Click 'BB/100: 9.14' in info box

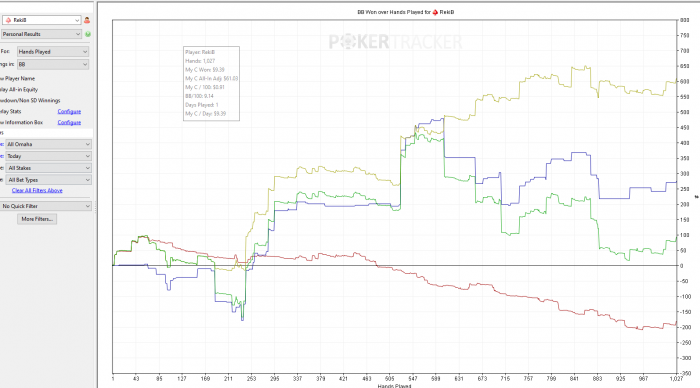199,96
